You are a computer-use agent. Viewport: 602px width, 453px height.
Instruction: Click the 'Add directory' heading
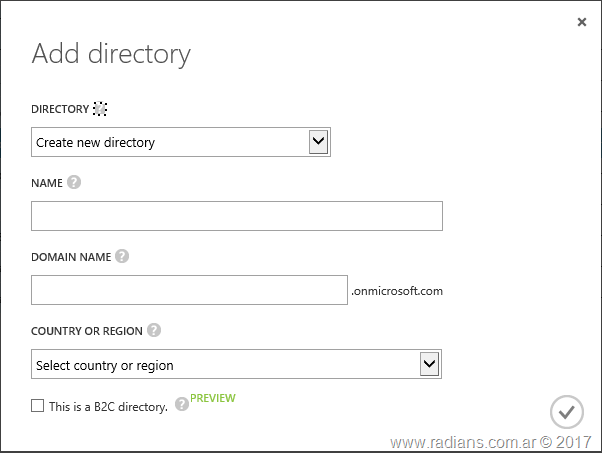click(x=111, y=54)
